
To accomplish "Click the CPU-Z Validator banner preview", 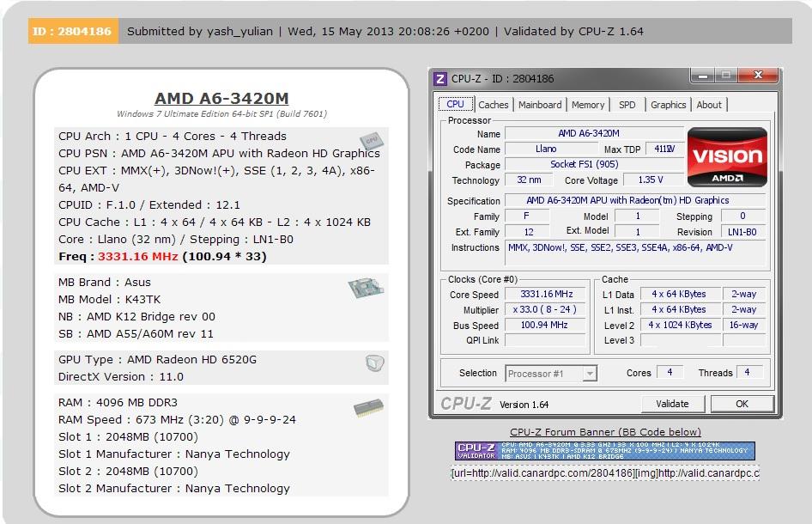I will pyautogui.click(x=605, y=449).
